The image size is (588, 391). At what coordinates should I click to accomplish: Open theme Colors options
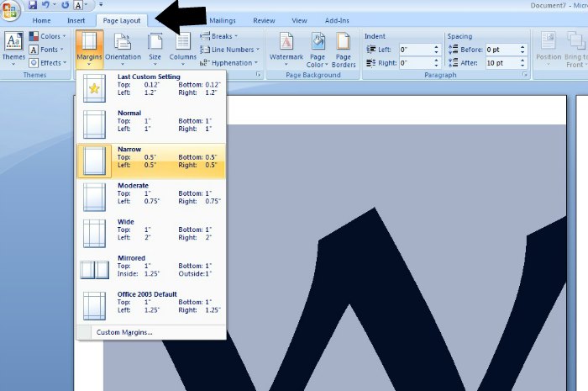coord(48,36)
